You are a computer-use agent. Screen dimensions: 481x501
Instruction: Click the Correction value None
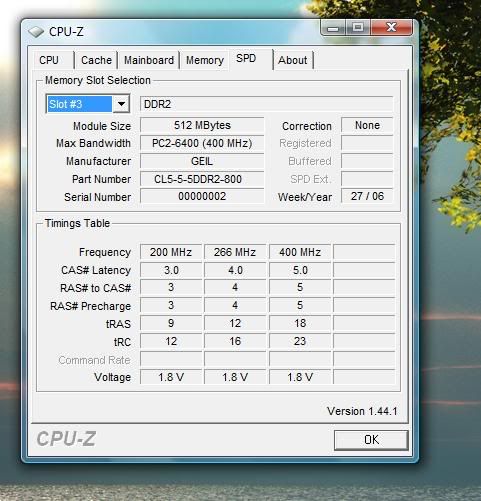[367, 125]
